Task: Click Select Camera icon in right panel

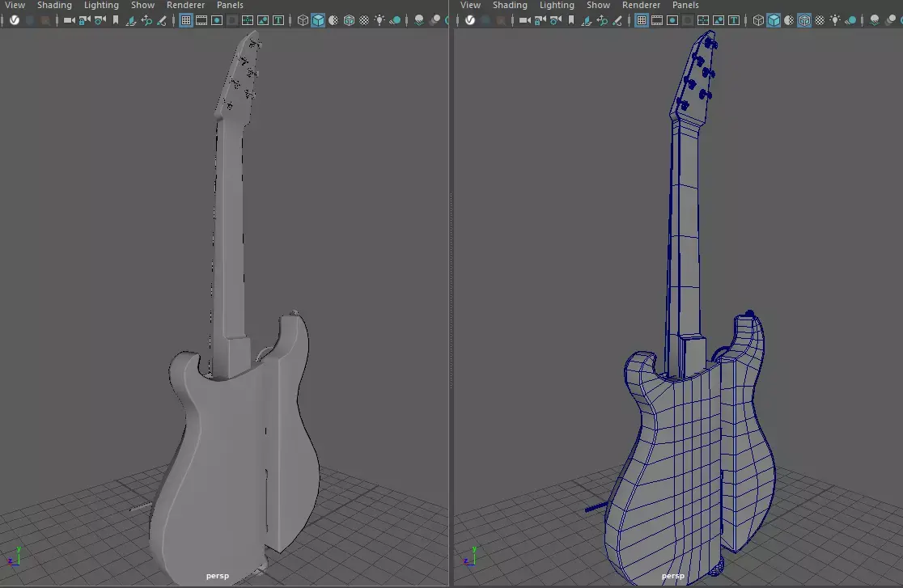Action: 524,20
